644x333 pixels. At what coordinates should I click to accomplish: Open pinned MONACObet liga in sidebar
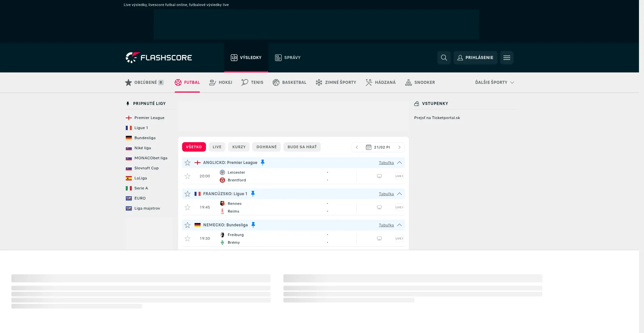147,158
